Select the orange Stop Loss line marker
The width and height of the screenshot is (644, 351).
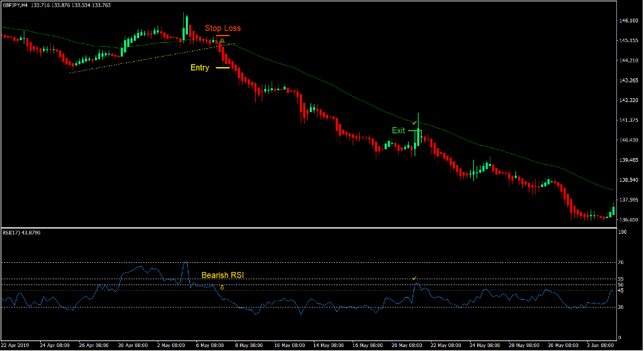[x=222, y=36]
